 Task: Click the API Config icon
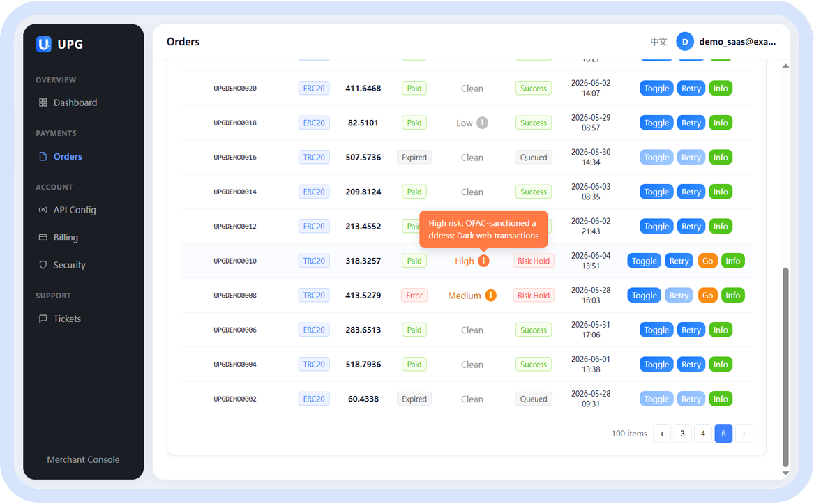pos(43,210)
